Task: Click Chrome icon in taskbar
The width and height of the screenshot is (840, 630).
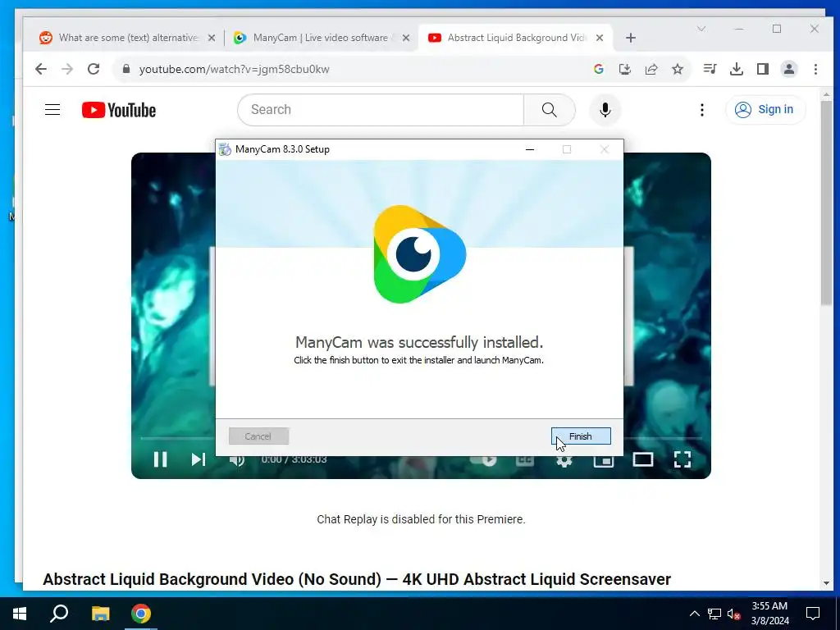Action: (x=141, y=614)
